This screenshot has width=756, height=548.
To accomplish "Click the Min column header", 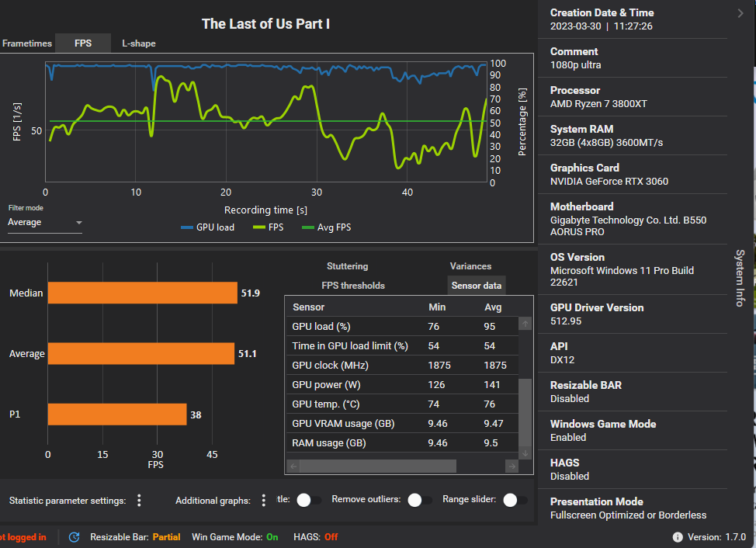I will pos(437,307).
